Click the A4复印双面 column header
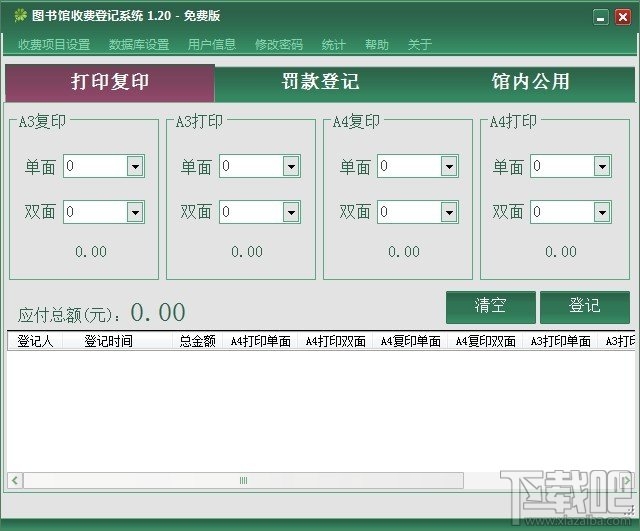Viewport: 640px width, 531px height. [486, 341]
